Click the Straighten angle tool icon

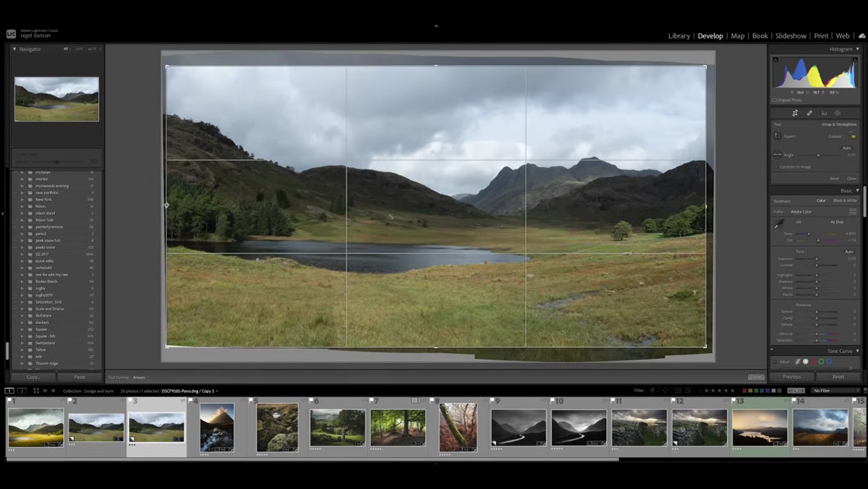click(x=778, y=155)
